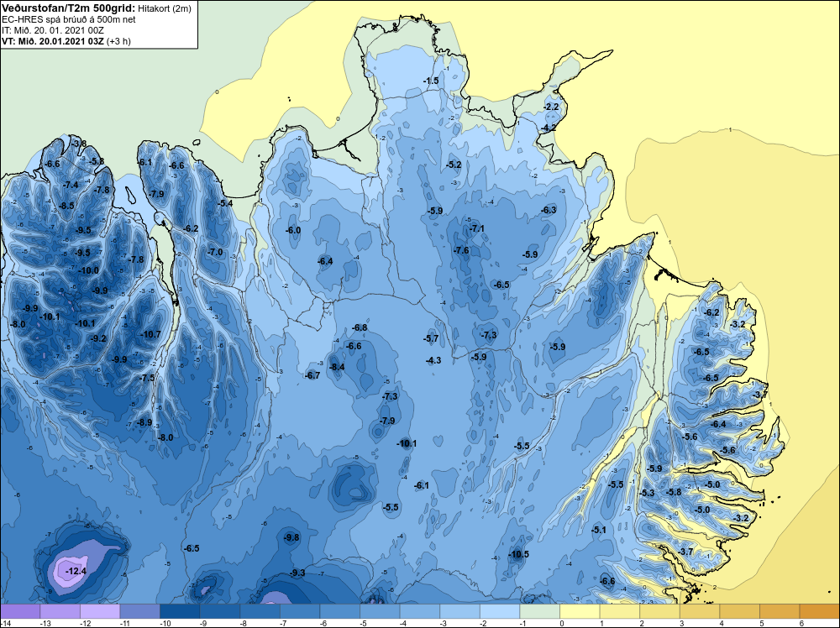Click the -4.3 temperature value
The height and width of the screenshot is (628, 840).
coord(433,360)
